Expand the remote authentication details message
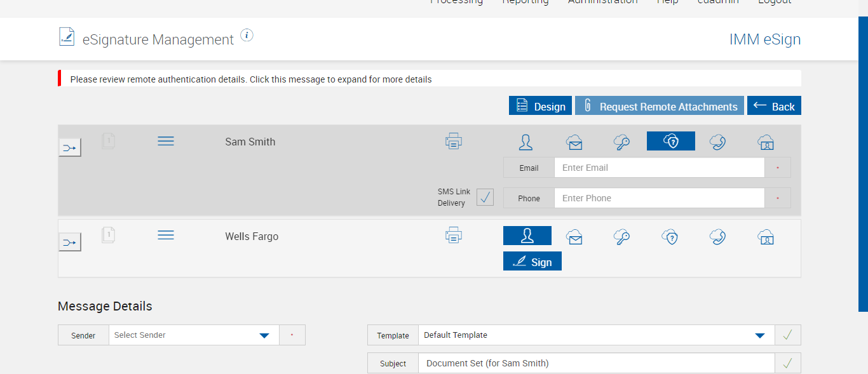The image size is (868, 374). coord(251,79)
